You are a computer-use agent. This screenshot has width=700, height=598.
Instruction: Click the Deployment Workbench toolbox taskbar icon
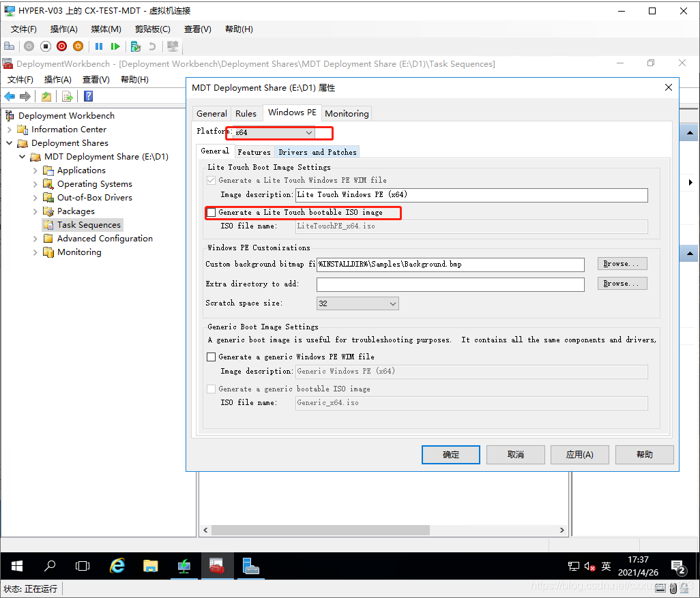[x=217, y=567]
